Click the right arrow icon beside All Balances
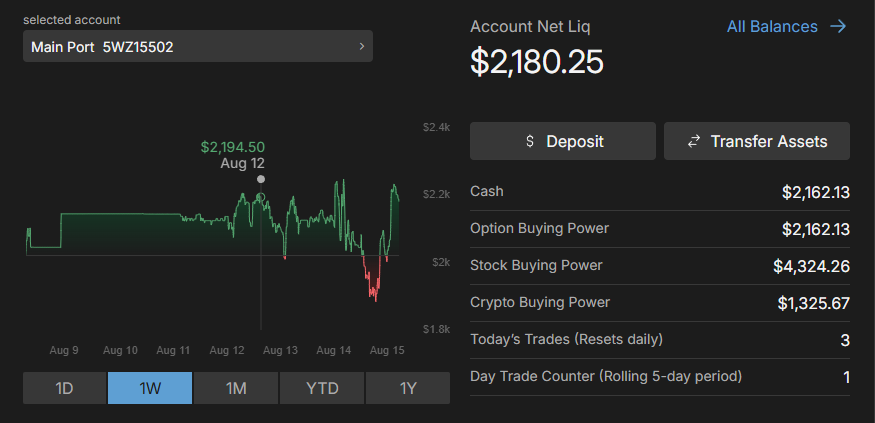The image size is (875, 423). [838, 27]
